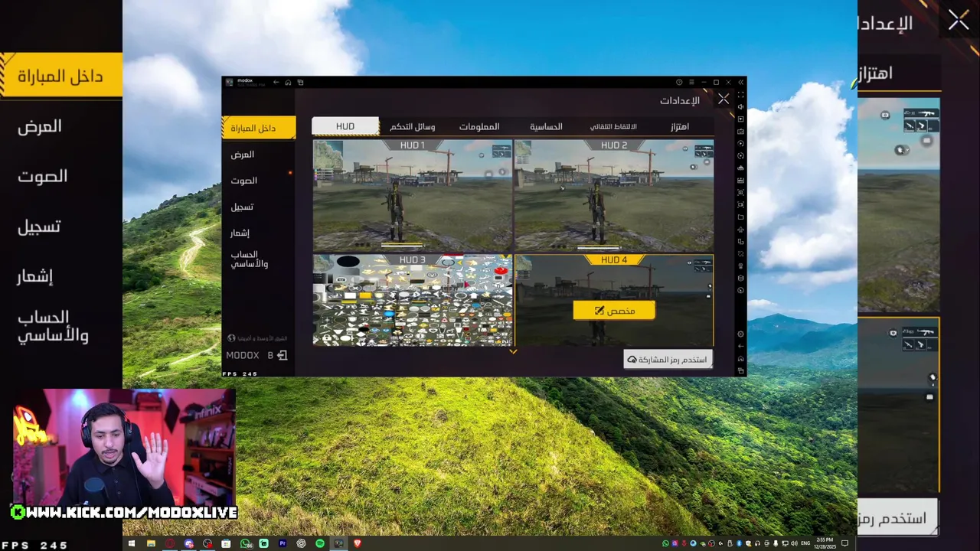Image resolution: width=980 pixels, height=551 pixels.
Task: Click the big X at screen top-right
Action: pyautogui.click(x=959, y=21)
